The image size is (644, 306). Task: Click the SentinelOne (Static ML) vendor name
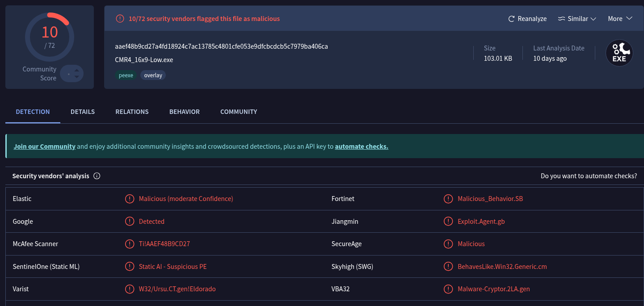(46, 267)
